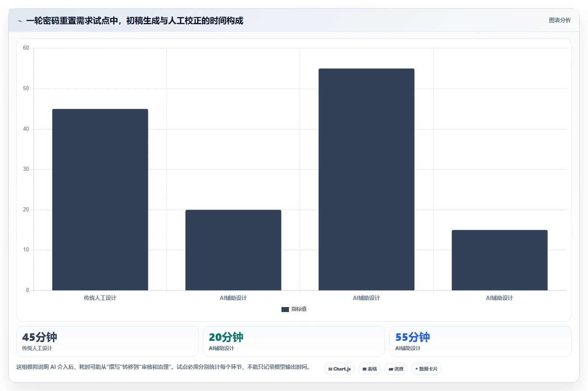Click the y-axis tick label 50
Screen dimensions: 588x391
point(26,89)
